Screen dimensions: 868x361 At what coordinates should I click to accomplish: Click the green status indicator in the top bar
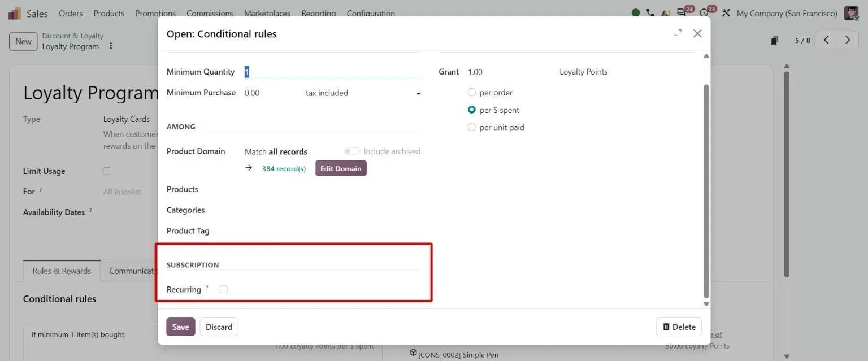(636, 13)
